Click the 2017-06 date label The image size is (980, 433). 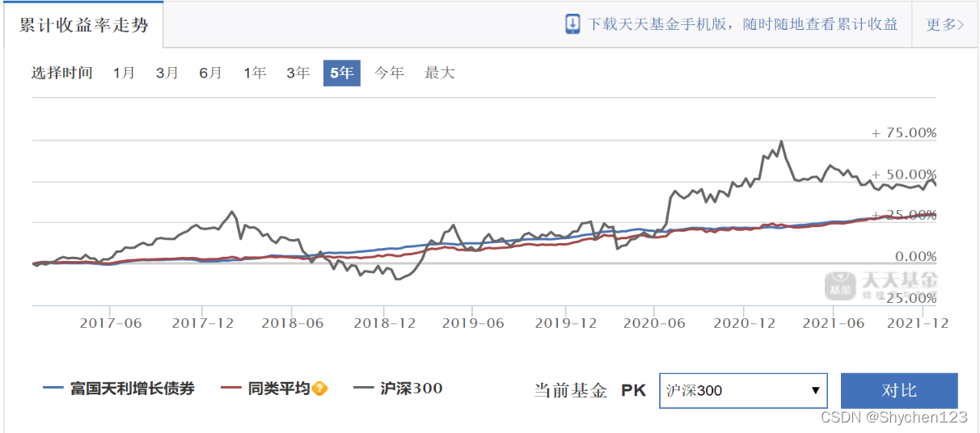coord(111,322)
